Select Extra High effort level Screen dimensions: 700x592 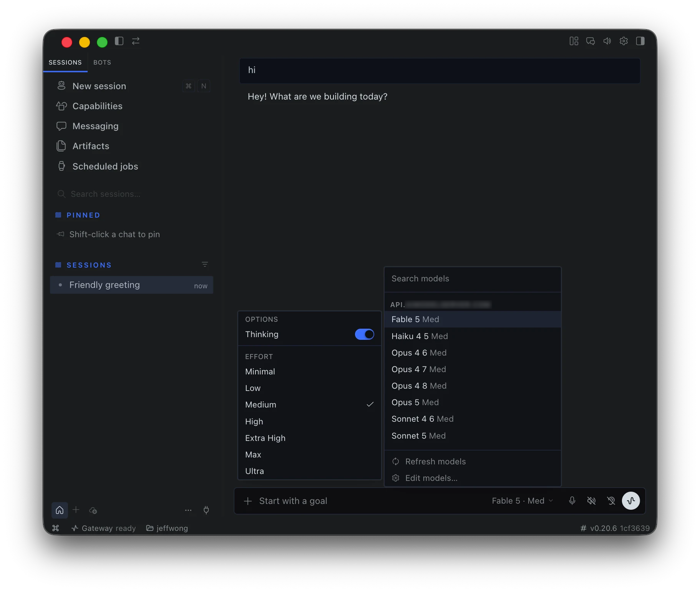tap(310, 438)
